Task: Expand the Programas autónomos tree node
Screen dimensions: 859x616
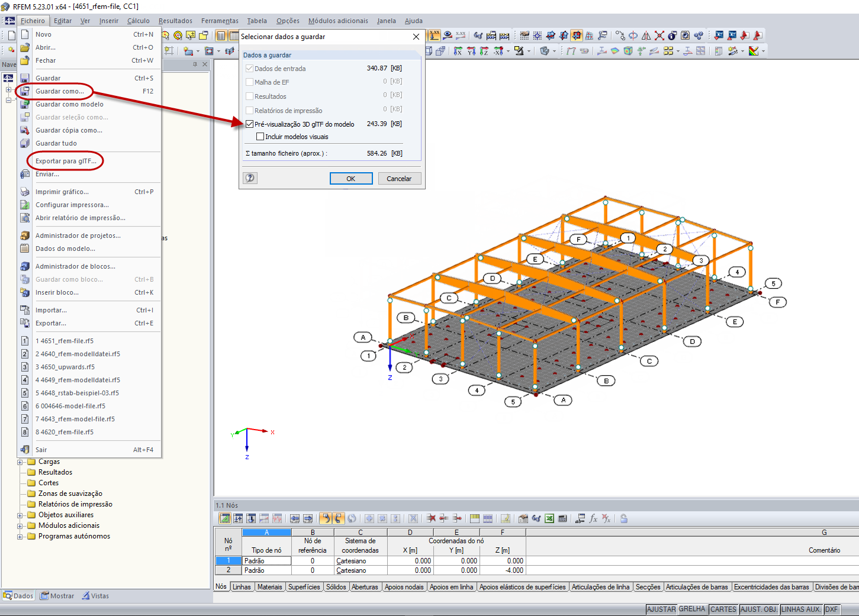Action: tap(20, 537)
